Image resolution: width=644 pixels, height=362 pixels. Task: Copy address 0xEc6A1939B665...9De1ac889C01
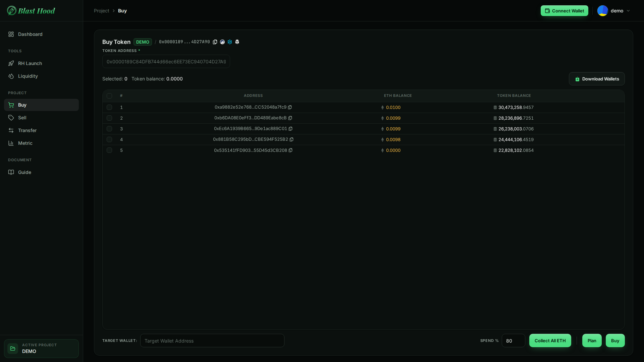(290, 129)
